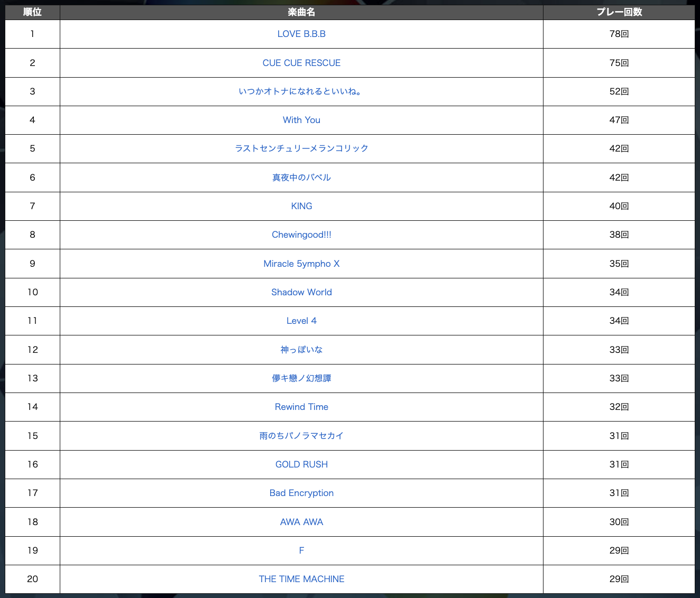Screen dimensions: 700x598
Task: Select the 38回 play count cell
Action: (619, 235)
